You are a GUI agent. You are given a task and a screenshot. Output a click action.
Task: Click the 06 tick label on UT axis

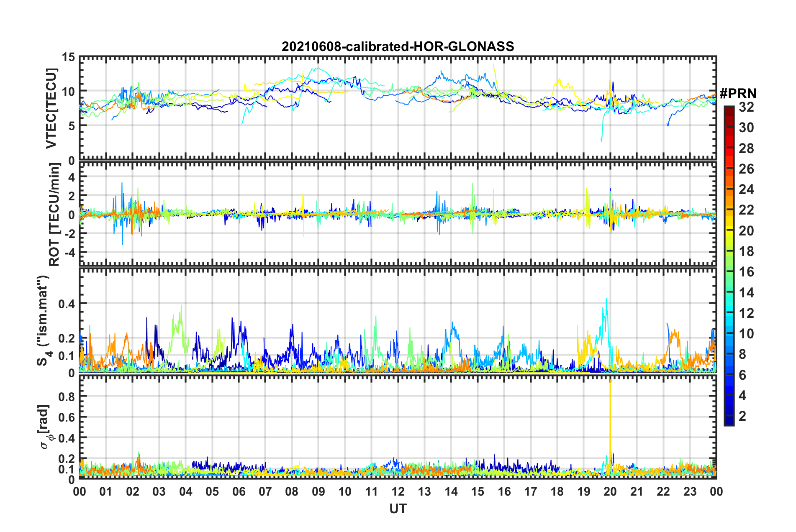click(x=239, y=491)
